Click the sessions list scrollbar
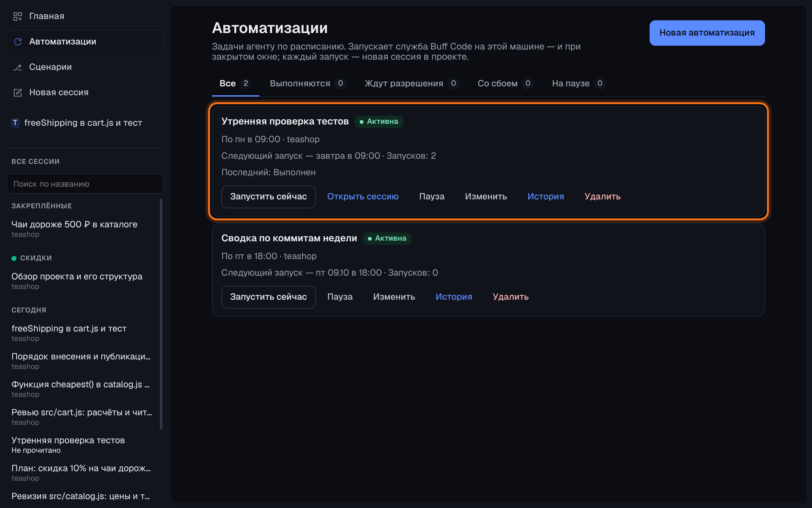The width and height of the screenshot is (812, 508). pos(161,314)
